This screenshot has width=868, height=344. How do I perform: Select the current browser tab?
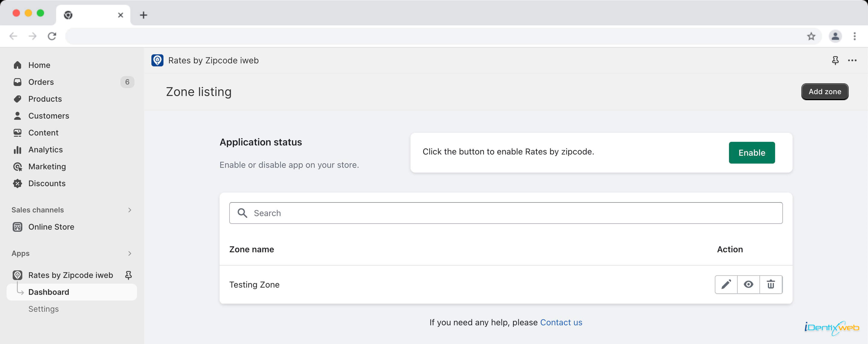click(x=93, y=15)
